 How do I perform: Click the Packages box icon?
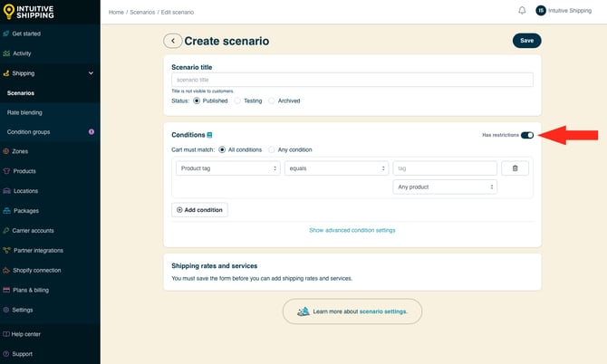(x=6, y=210)
